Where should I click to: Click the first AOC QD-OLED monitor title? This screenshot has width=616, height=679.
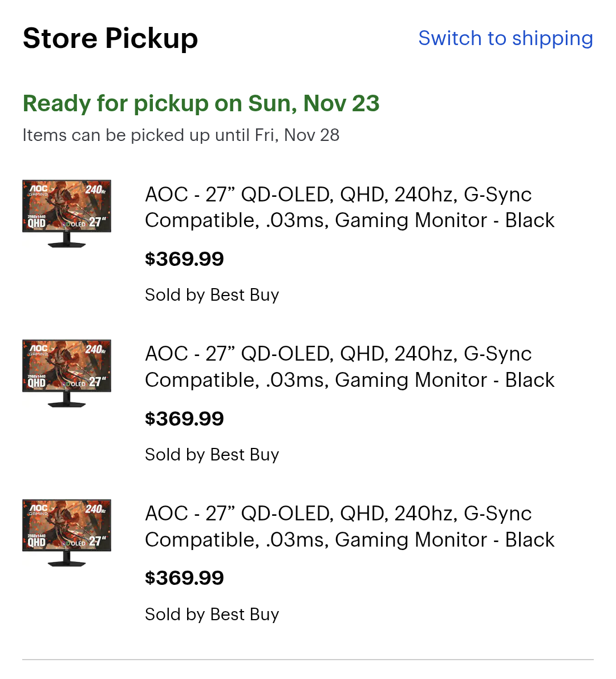[349, 207]
